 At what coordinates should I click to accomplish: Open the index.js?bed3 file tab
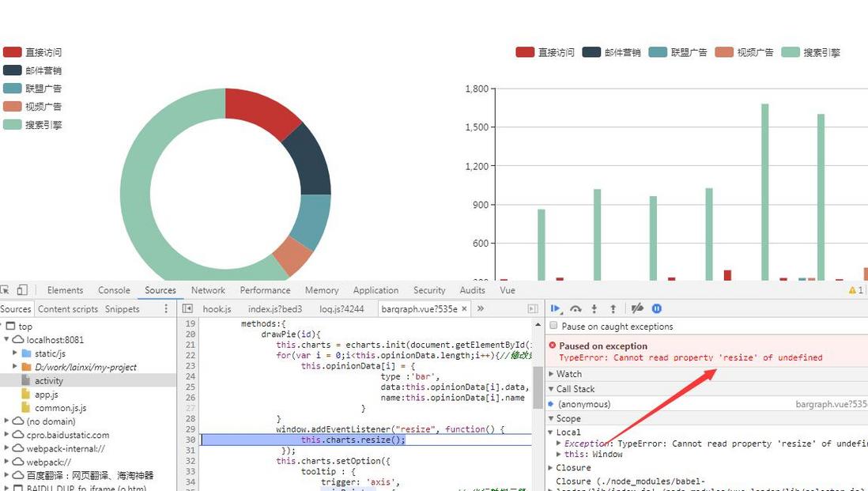pos(275,309)
